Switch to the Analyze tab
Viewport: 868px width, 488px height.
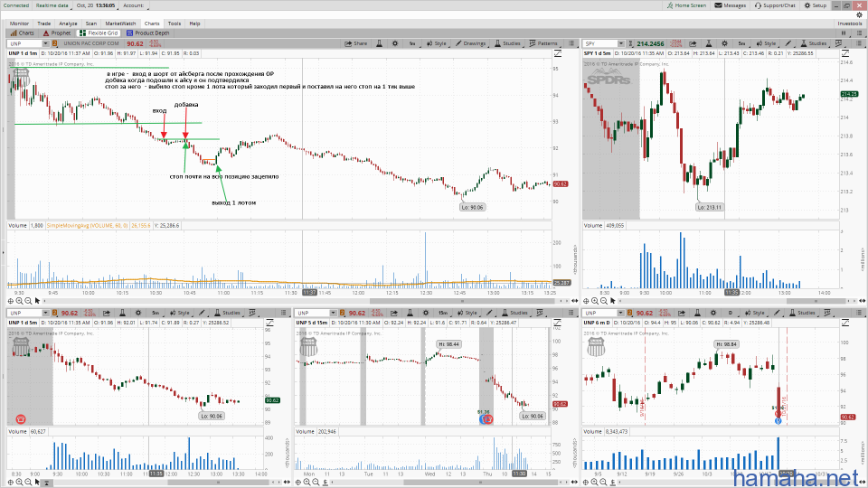click(68, 23)
